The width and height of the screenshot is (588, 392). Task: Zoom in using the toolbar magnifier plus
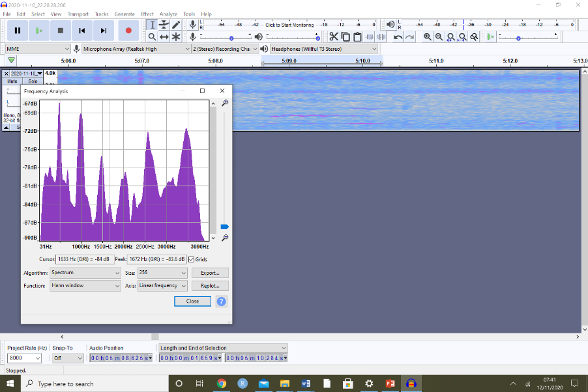coord(427,36)
